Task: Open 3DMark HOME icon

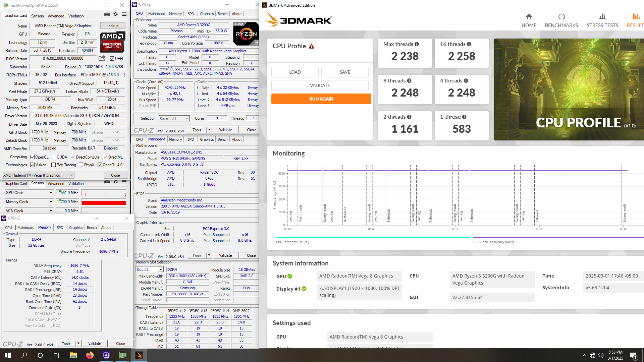Action: point(529,16)
